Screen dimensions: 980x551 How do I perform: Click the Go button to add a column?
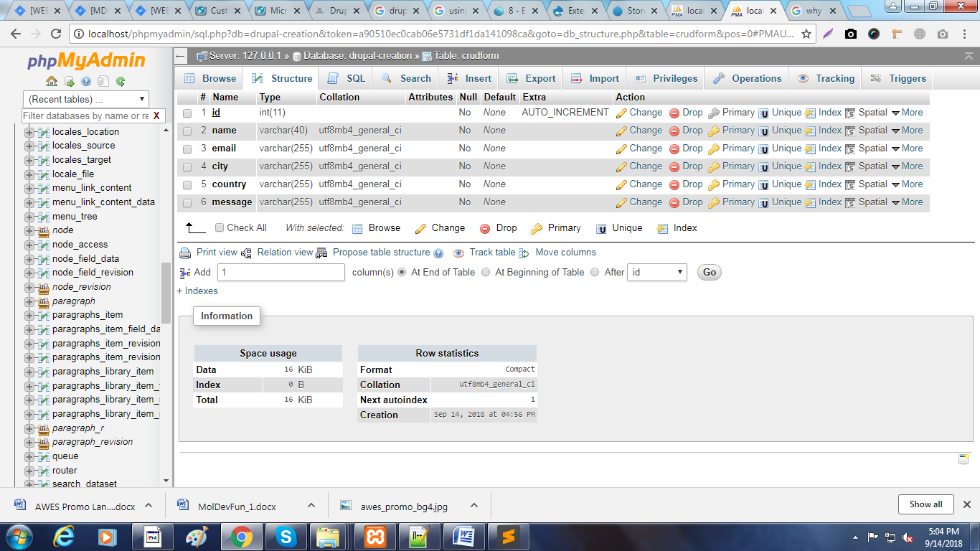pos(709,273)
